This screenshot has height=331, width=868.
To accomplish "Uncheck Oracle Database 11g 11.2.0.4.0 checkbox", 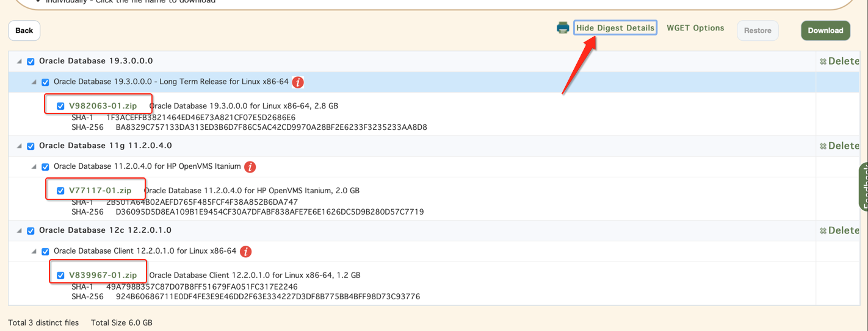I will 31,146.
